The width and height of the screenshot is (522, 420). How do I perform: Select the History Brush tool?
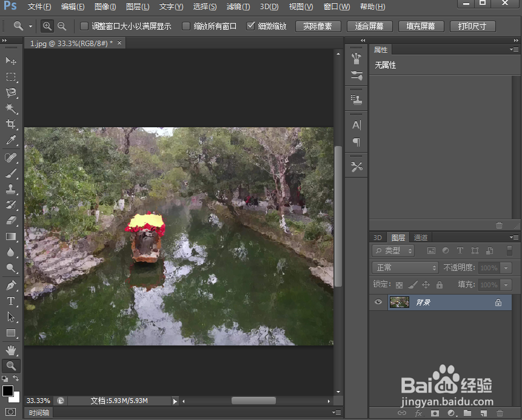11,204
